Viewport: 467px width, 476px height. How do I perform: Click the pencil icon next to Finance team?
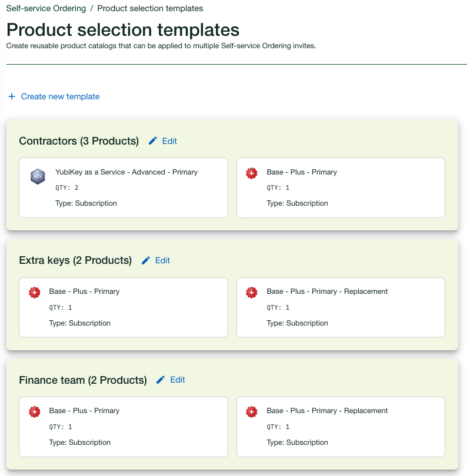coord(161,380)
